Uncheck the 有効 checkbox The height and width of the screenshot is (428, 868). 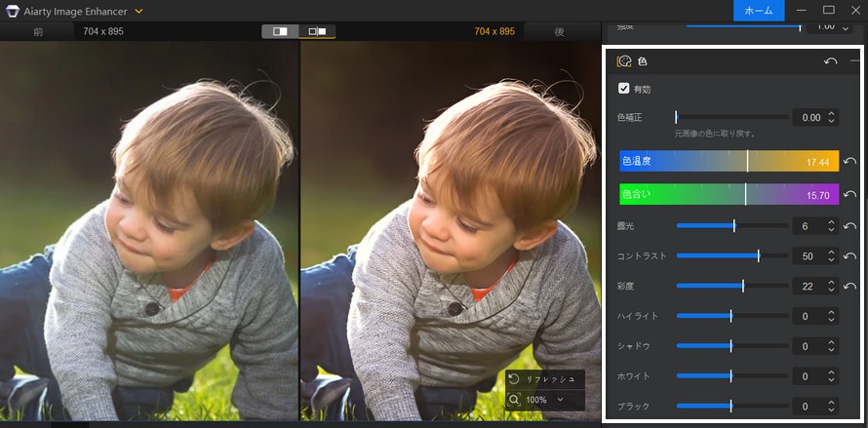click(624, 88)
